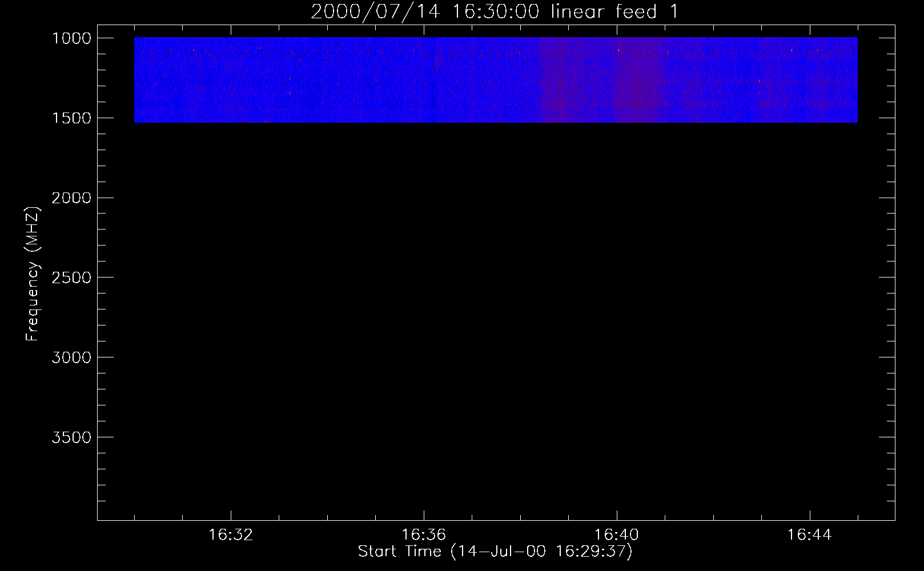Select the '3500' frequency axis label
Viewport: 924px width, 571px height.
coord(71,437)
